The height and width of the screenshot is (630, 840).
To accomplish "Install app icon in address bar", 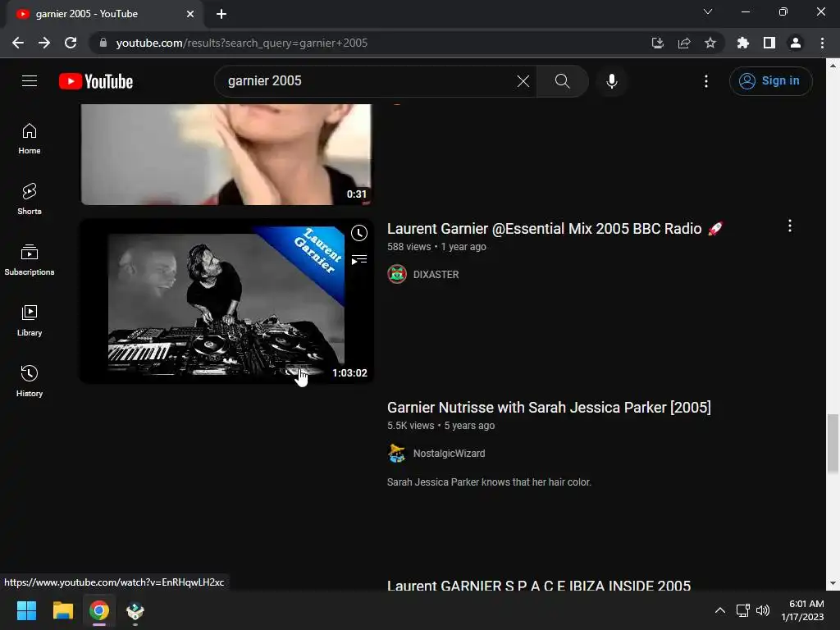I will 657,43.
